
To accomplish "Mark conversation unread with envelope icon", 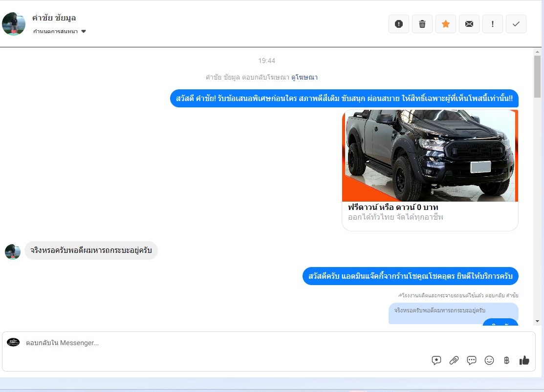I will 469,24.
